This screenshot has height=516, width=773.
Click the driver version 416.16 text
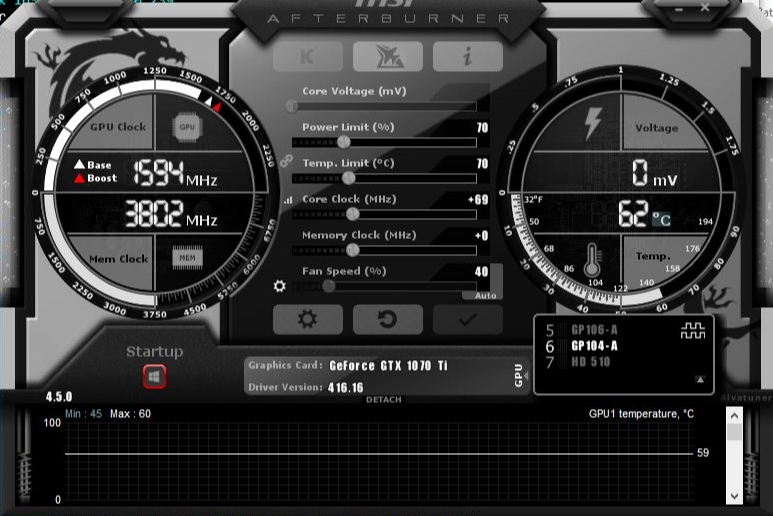tap(346, 387)
